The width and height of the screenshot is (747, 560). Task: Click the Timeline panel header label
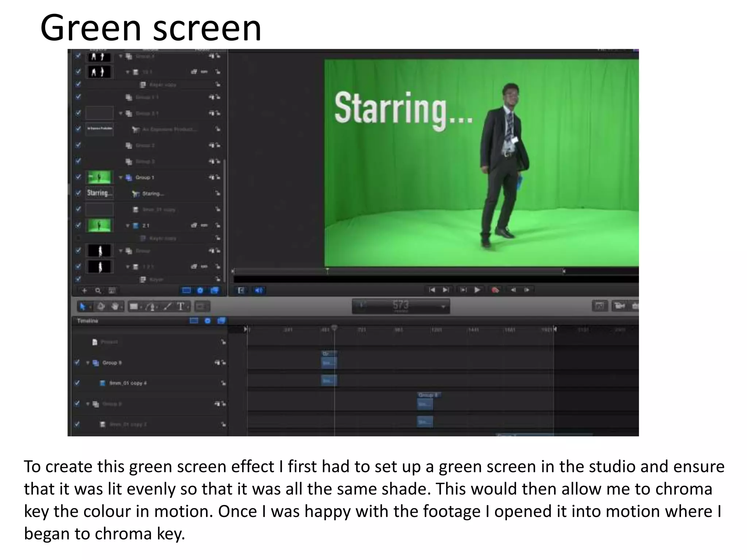(88, 321)
